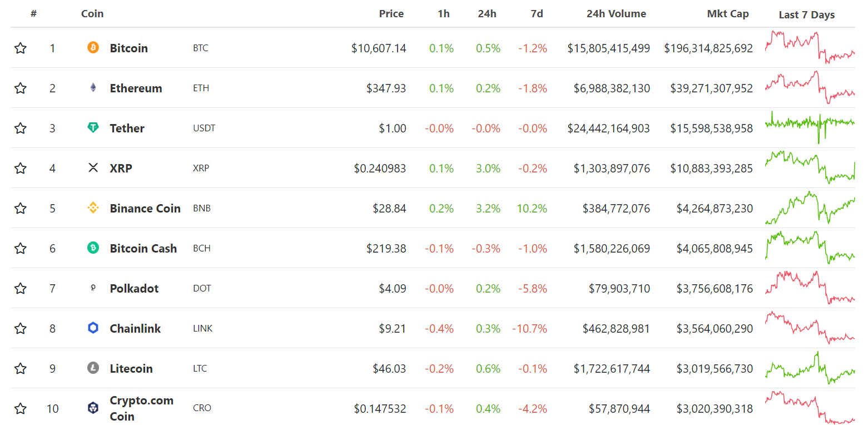
Task: Sort by the 24h Volume column
Action: [616, 13]
